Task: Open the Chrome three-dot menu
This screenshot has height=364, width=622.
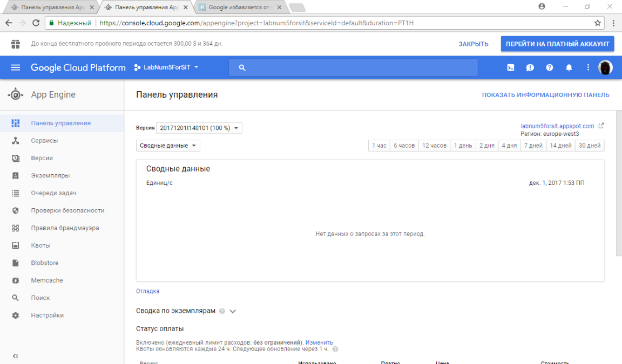Action: click(x=613, y=23)
